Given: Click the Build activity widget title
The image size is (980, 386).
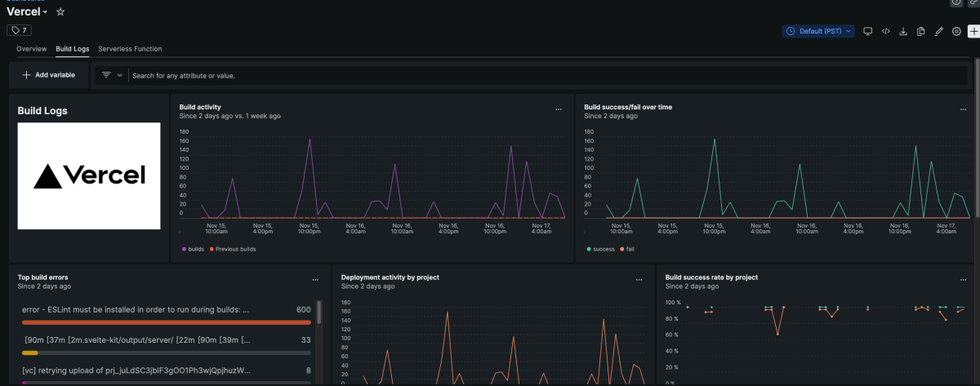Looking at the screenshot, I should click(x=200, y=107).
